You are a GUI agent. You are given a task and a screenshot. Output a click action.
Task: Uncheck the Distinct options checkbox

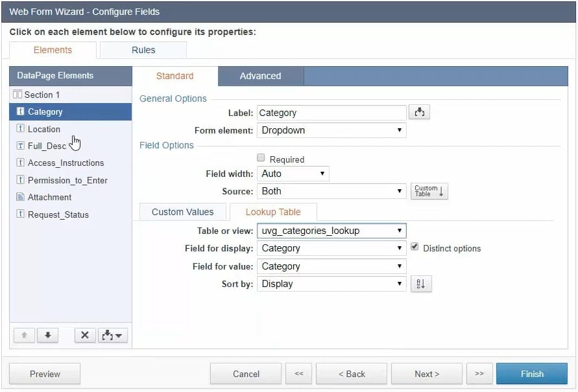415,248
